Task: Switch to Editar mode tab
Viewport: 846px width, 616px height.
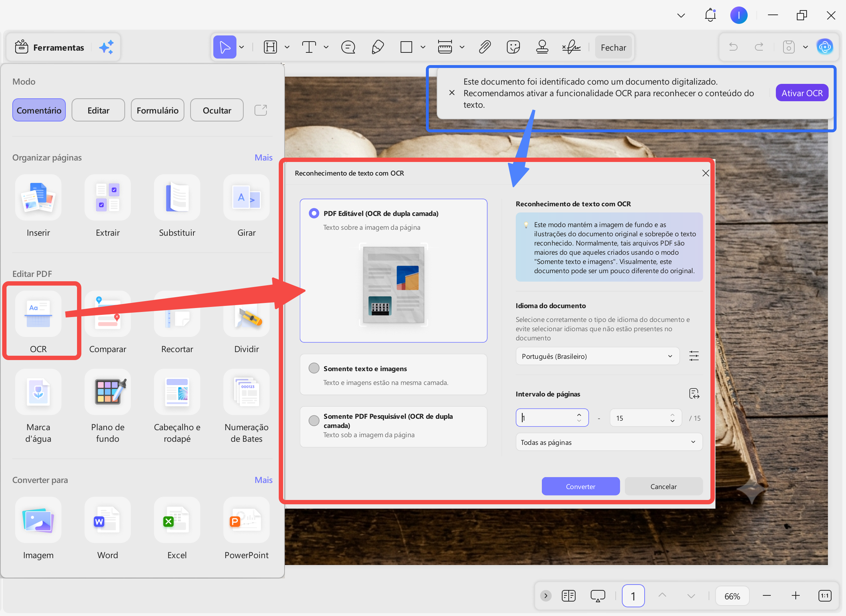Action: pyautogui.click(x=98, y=110)
